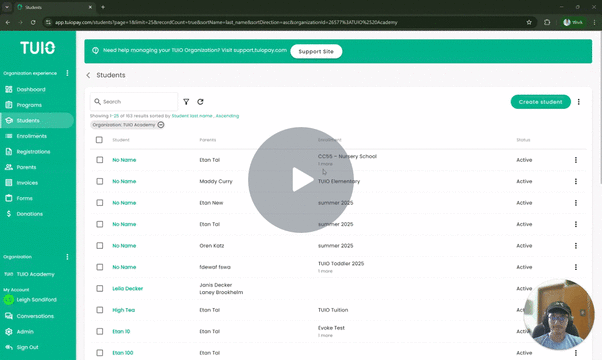This screenshot has width=602, height=360.
Task: Click the Parents people icon
Action: [x=9, y=167]
